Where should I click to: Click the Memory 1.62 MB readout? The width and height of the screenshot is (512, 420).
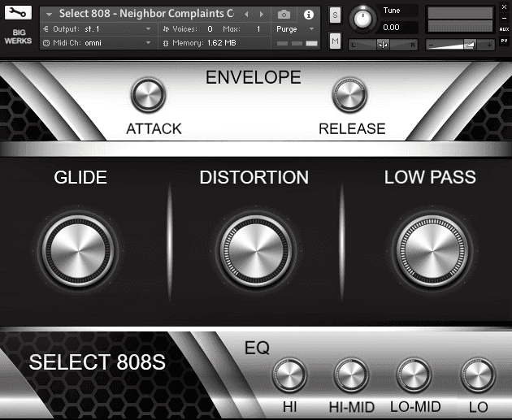[221, 43]
